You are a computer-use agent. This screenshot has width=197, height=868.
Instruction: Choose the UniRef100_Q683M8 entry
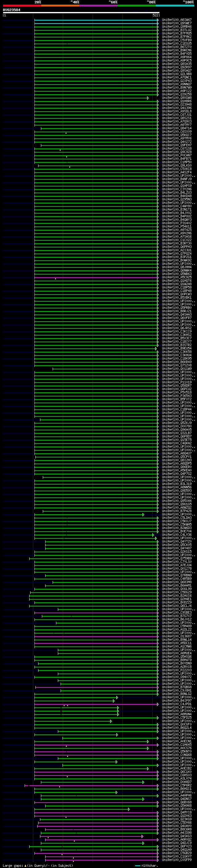tap(176, 582)
